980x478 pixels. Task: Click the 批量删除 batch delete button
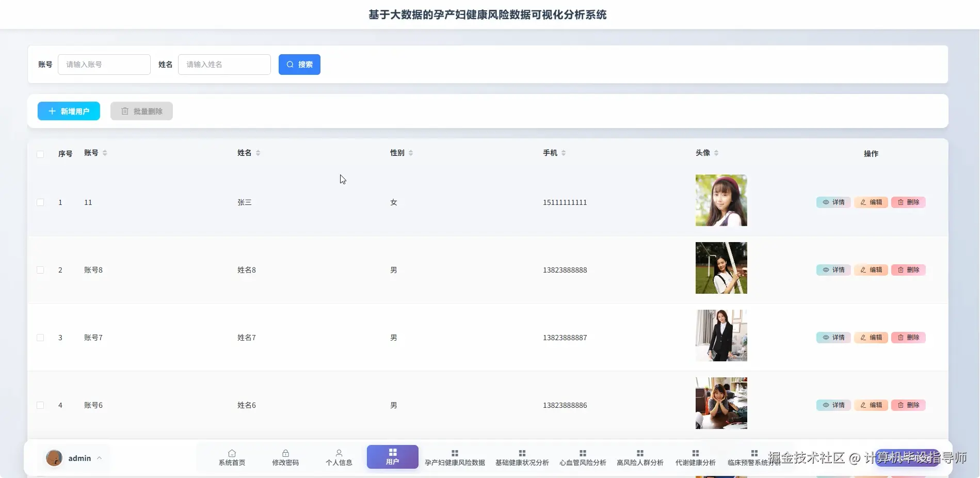point(141,111)
